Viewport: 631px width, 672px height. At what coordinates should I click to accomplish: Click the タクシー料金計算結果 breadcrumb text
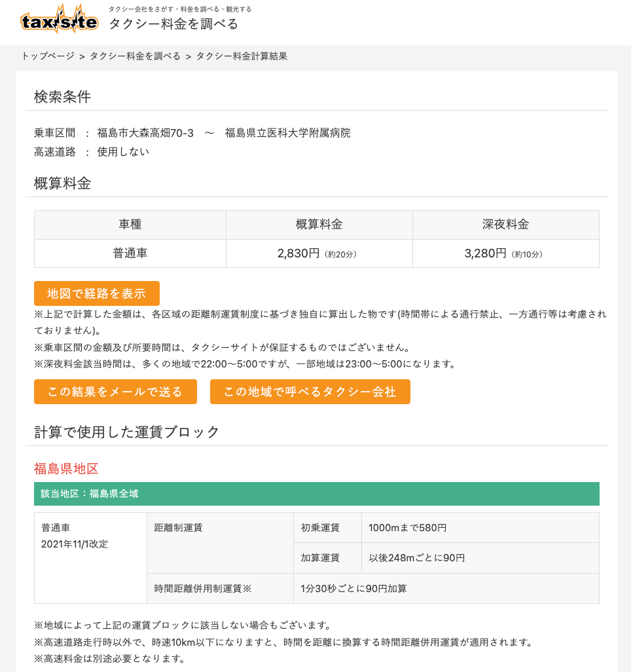[242, 56]
